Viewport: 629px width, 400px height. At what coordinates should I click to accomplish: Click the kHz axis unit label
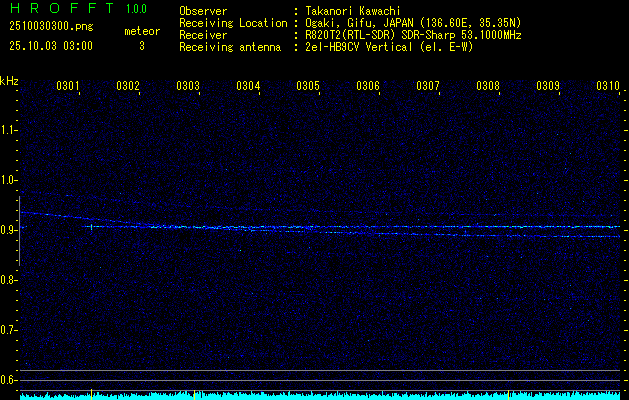pos(9,81)
